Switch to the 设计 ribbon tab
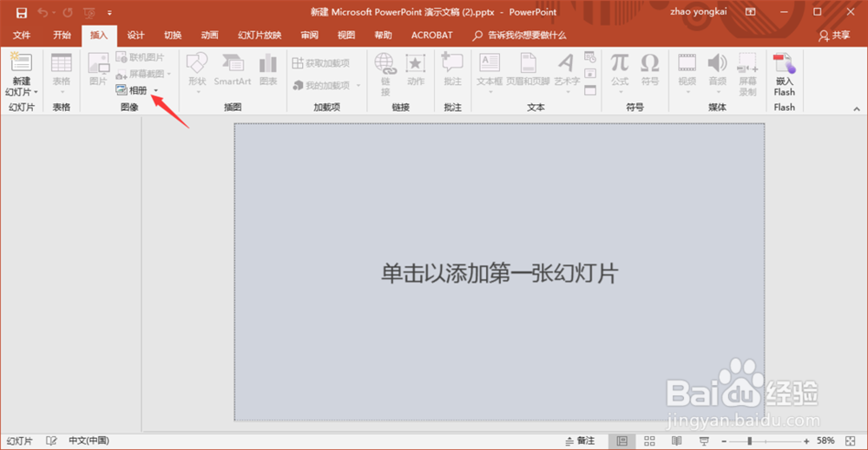Viewport: 868px width, 450px height. [135, 36]
